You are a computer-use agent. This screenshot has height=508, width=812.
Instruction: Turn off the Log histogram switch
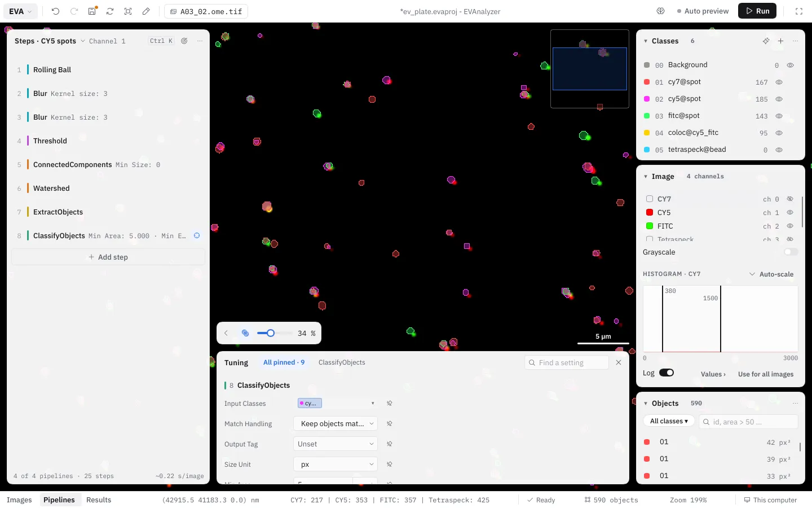667,373
